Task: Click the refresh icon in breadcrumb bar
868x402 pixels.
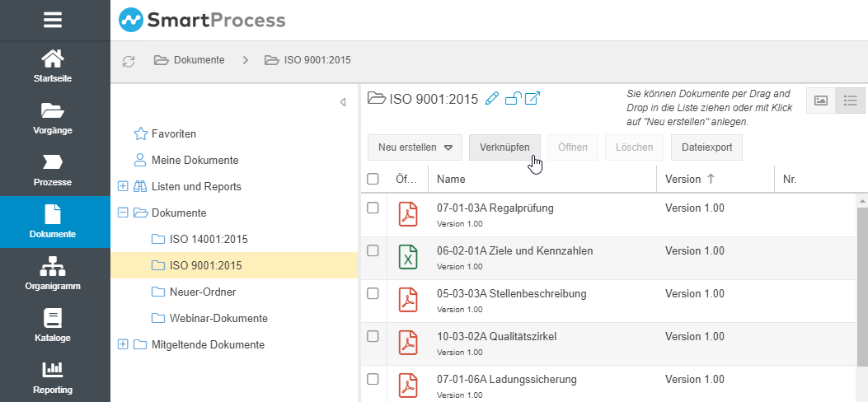Action: 128,61
